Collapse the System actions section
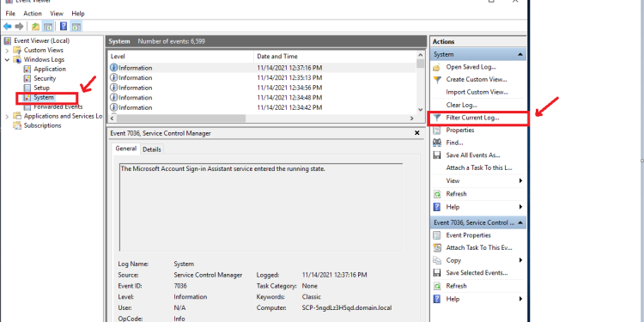 pyautogui.click(x=520, y=55)
